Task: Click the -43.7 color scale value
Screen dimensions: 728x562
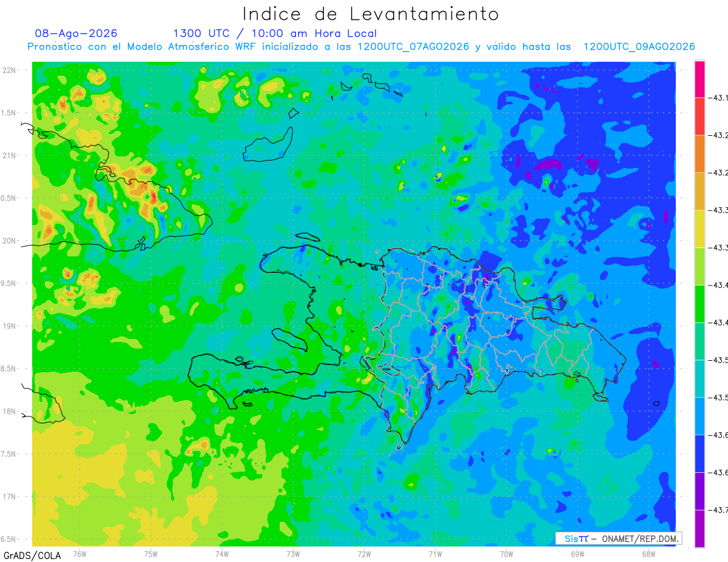Action: point(718,510)
